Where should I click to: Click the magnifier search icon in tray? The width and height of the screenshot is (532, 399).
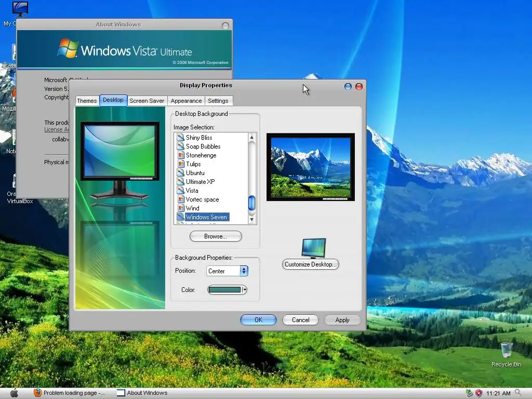[518, 393]
